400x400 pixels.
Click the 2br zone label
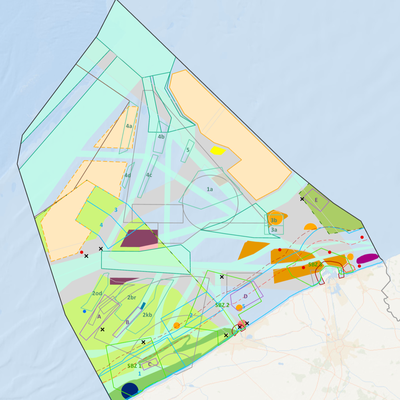pos(132,298)
